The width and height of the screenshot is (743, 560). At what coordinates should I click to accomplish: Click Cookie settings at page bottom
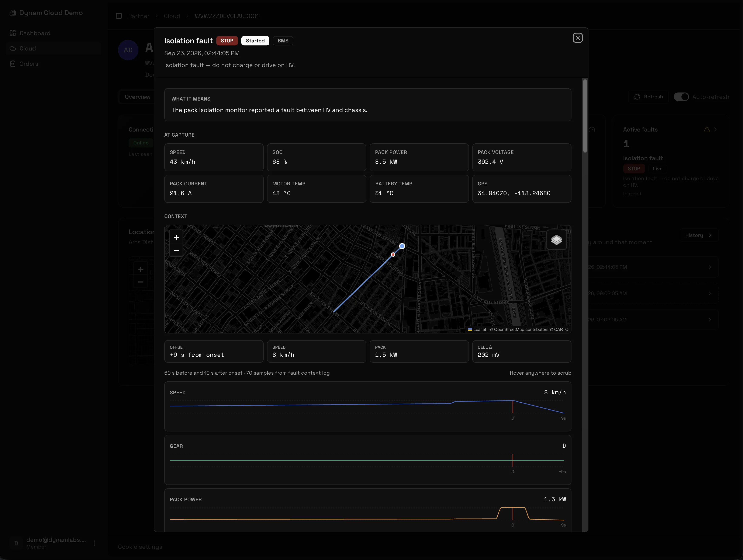140,547
